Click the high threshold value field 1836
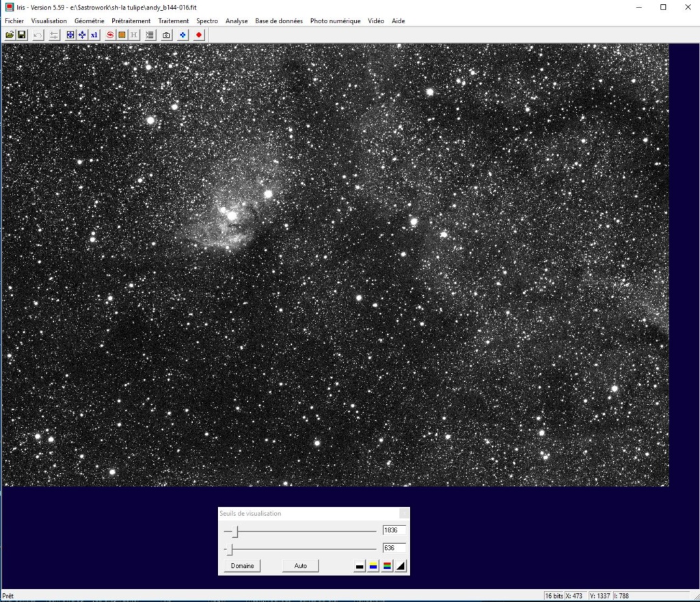Viewport: 700px width, 602px height. tap(394, 530)
